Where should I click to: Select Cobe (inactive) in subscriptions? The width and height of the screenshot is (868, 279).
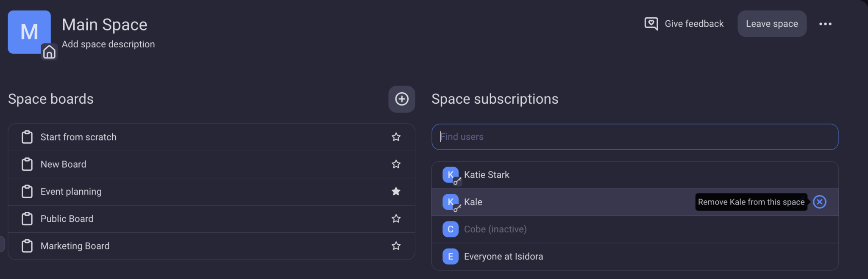(635, 229)
